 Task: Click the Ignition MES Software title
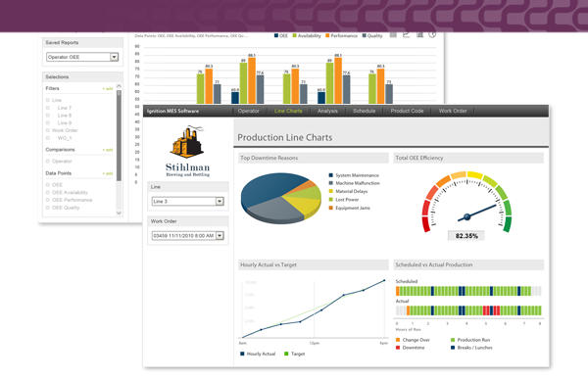172,111
